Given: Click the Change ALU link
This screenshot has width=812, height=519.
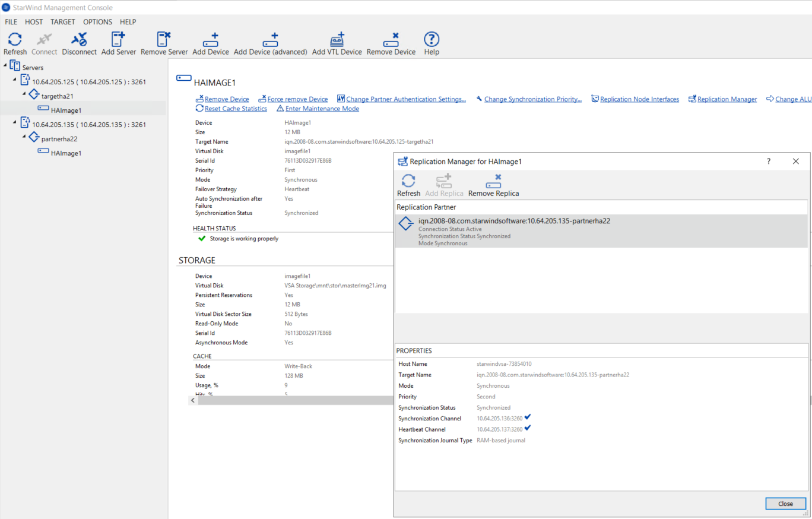Looking at the screenshot, I should 793,99.
